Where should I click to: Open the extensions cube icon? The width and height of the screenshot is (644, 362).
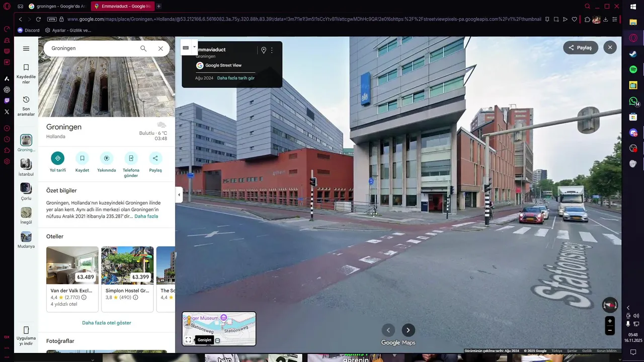pyautogui.click(x=587, y=19)
